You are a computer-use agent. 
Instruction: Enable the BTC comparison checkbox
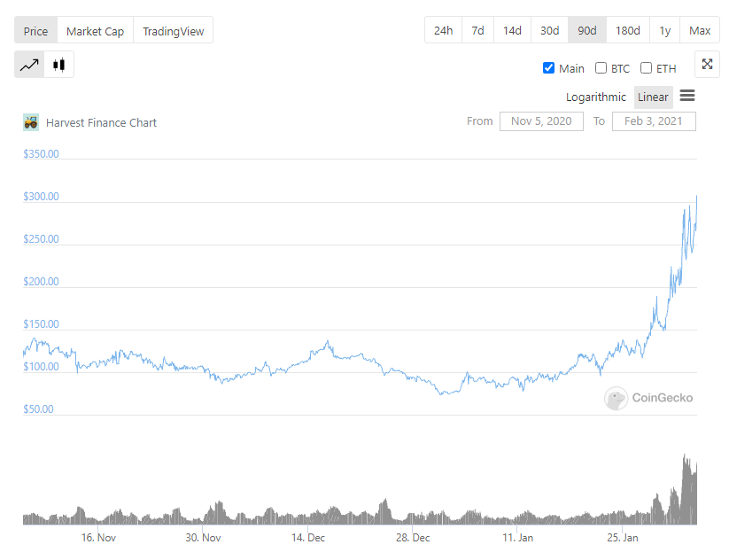coord(601,68)
